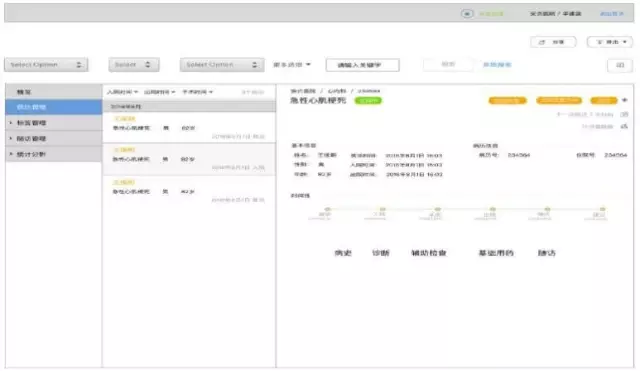This screenshot has width=640, height=371.
Task: Expand the 更多选项 more-options menu
Action: click(291, 65)
